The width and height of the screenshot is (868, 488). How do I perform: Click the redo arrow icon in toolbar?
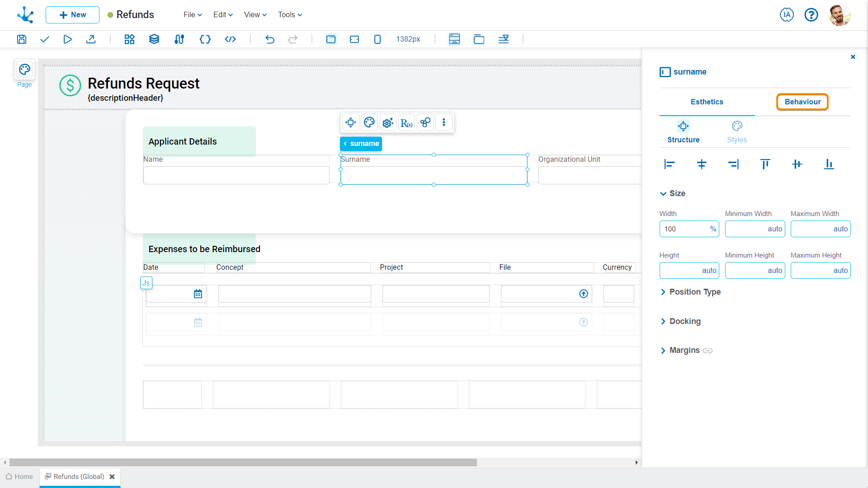click(293, 39)
